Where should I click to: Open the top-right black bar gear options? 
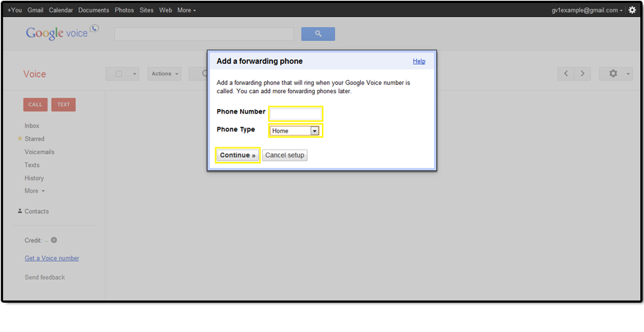[x=632, y=10]
